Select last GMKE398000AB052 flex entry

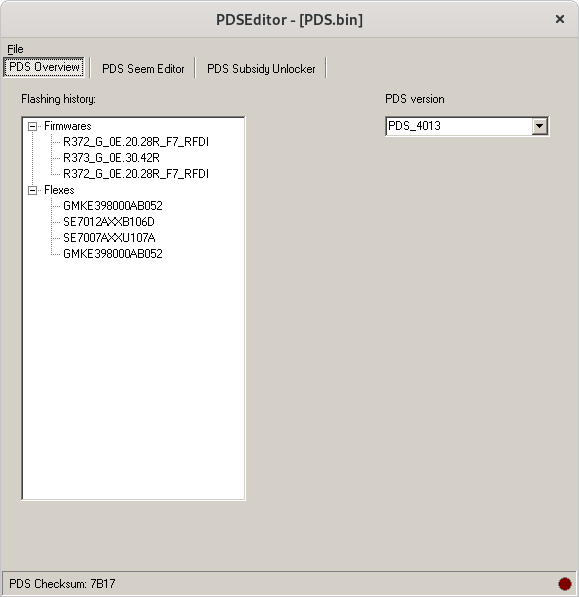(x=113, y=254)
